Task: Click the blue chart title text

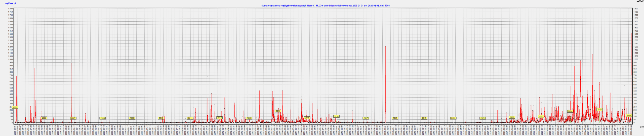Action: (x=325, y=6)
